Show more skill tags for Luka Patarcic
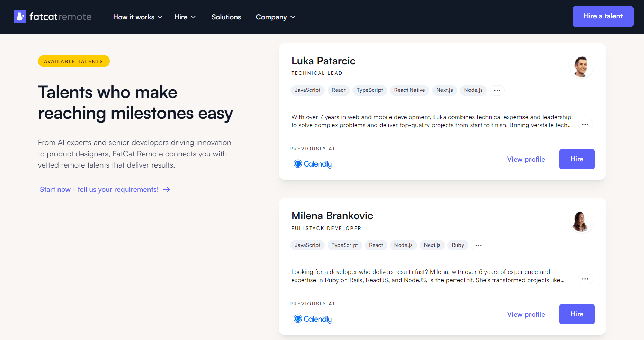The height and width of the screenshot is (340, 644). 497,90
